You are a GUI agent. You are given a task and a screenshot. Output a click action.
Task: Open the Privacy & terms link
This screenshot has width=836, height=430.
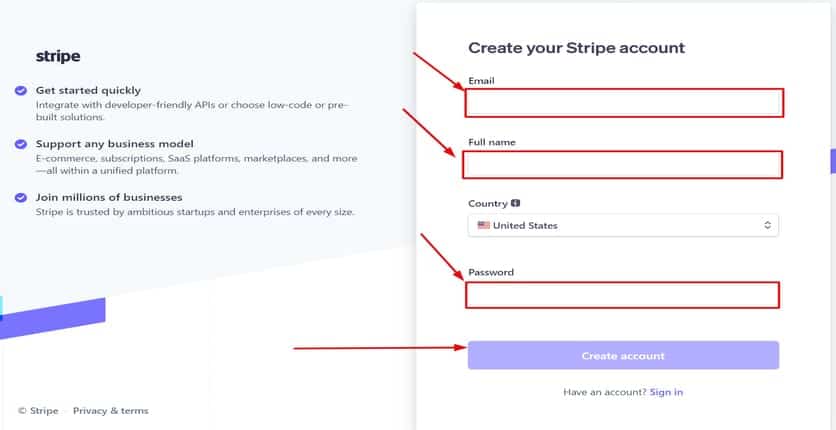(111, 411)
